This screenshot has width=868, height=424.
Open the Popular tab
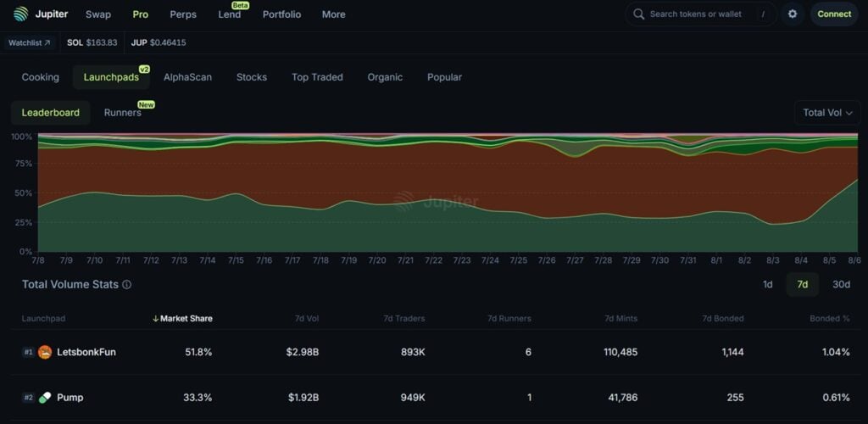[444, 77]
